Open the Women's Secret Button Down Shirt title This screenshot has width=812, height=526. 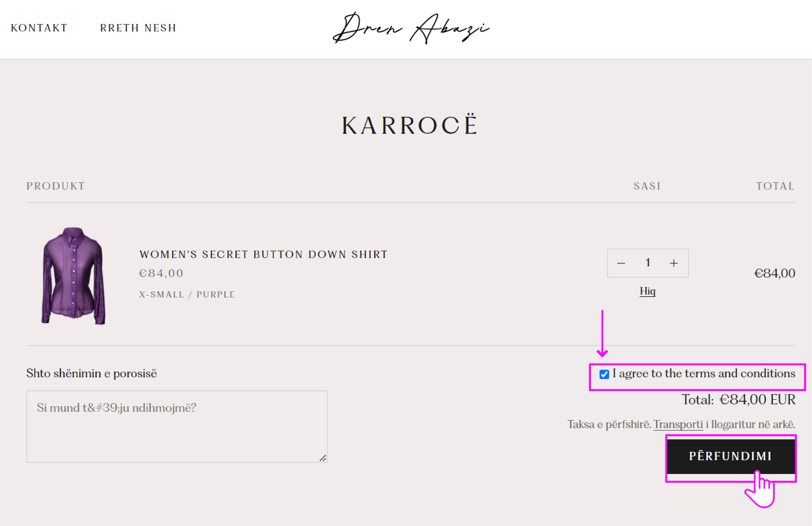(x=263, y=254)
